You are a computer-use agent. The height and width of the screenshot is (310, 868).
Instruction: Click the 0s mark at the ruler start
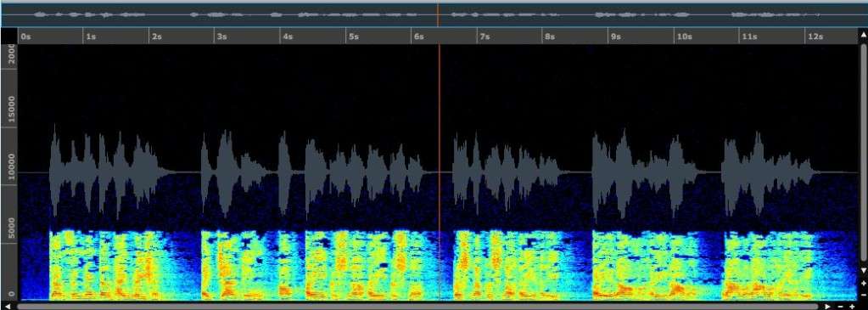(25, 37)
